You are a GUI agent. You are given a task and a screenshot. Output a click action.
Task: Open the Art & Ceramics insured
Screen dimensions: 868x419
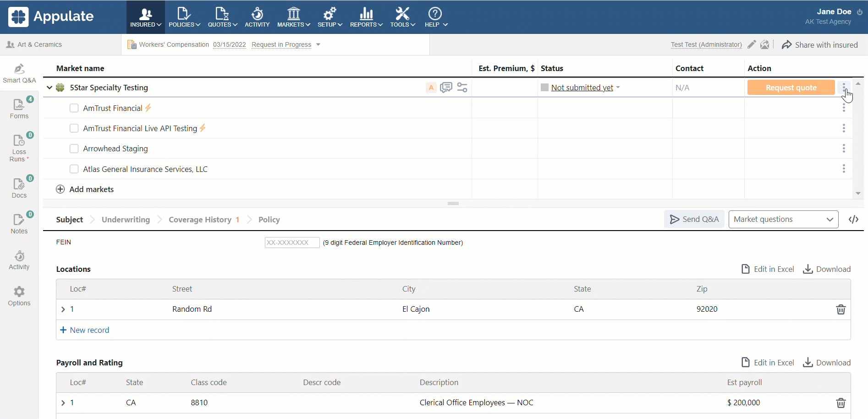(34, 44)
